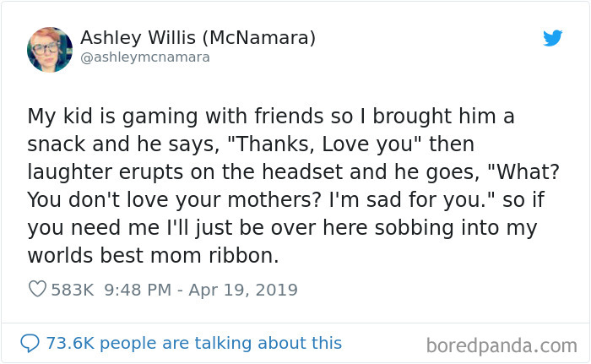Click "(McNamara)" in the author name

click(259, 38)
